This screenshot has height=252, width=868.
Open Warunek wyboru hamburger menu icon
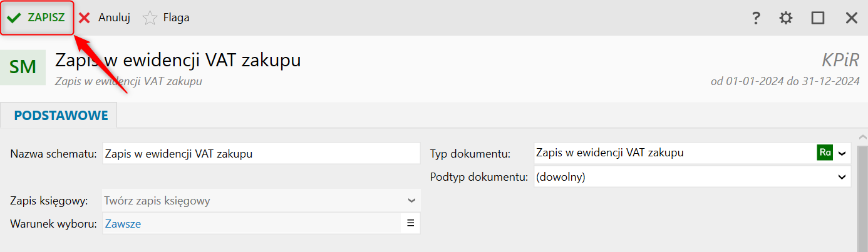[411, 223]
